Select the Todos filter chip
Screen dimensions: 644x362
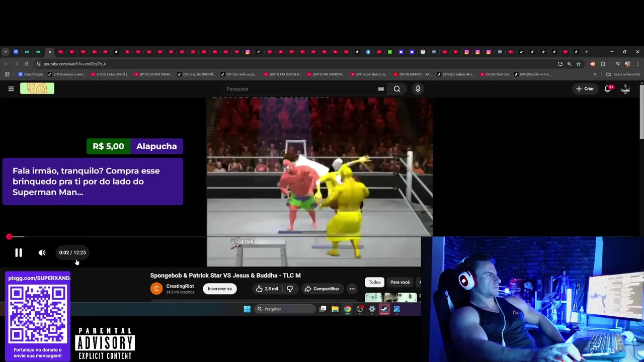pyautogui.click(x=374, y=282)
